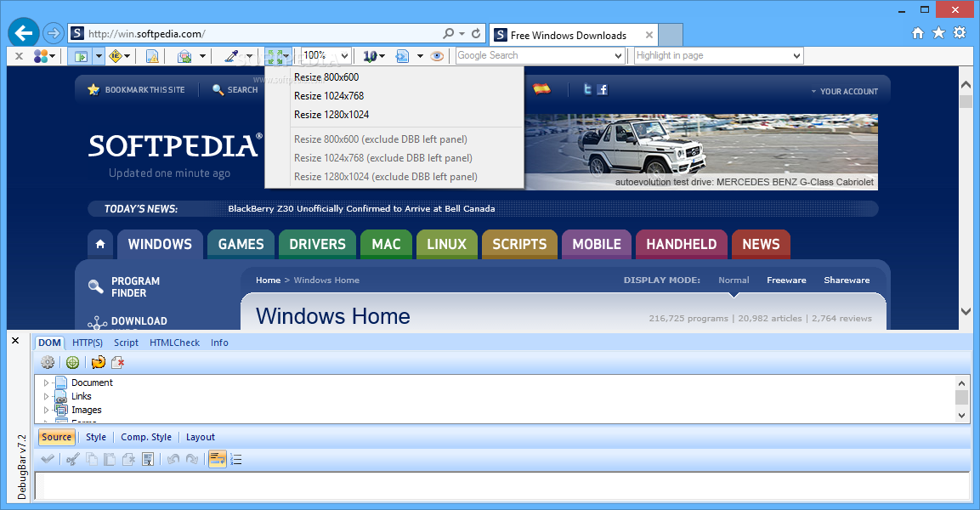
Task: Click the Facebook icon on Softpedia header
Action: (x=602, y=89)
